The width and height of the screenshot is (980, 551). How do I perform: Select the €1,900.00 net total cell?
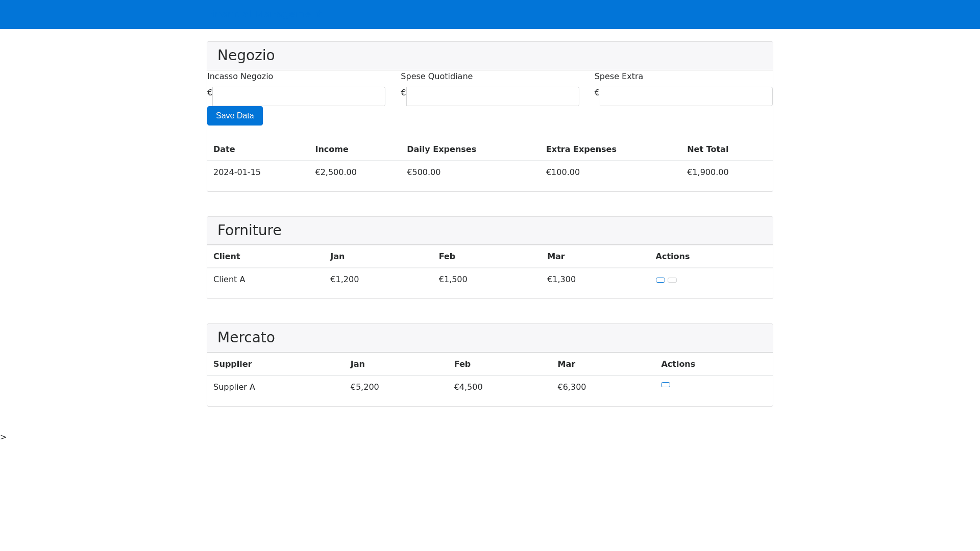point(707,172)
